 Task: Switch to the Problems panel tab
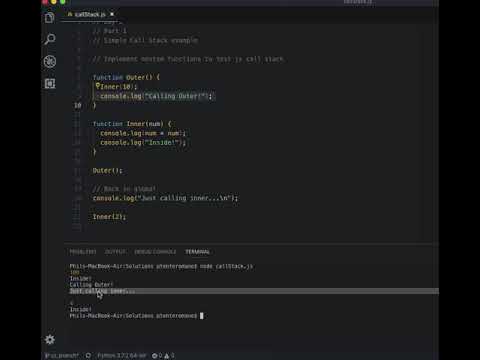click(x=83, y=252)
